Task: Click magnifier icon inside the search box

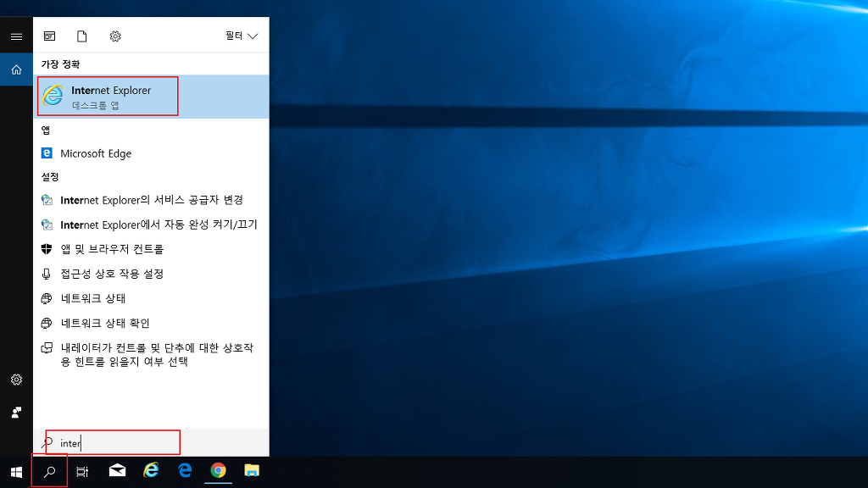Action: tap(47, 442)
